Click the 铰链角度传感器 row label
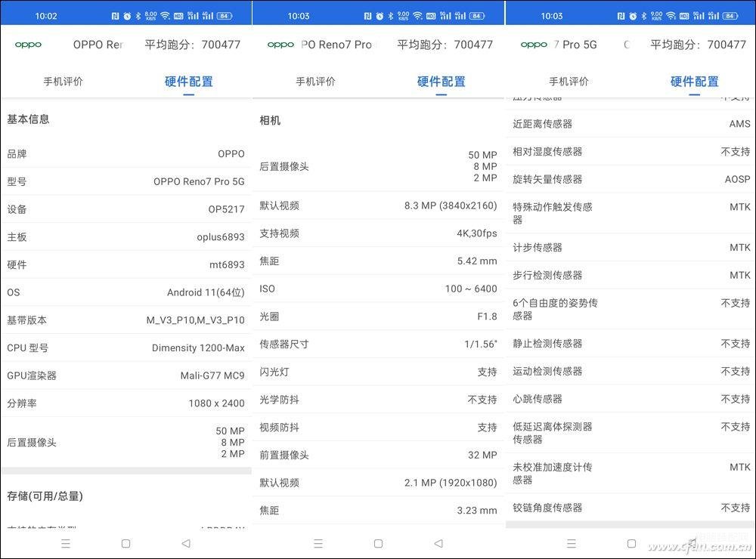The image size is (756, 559). [x=547, y=508]
